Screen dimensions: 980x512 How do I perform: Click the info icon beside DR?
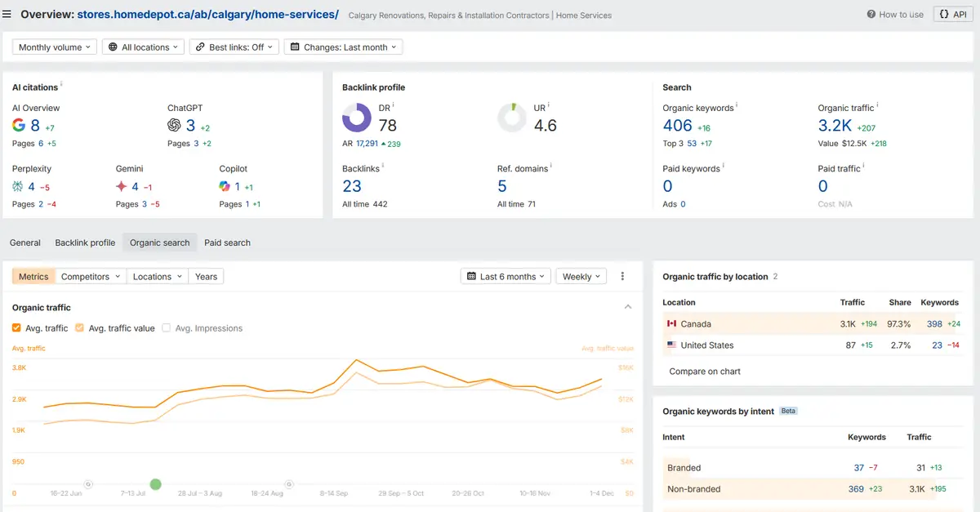coord(394,105)
